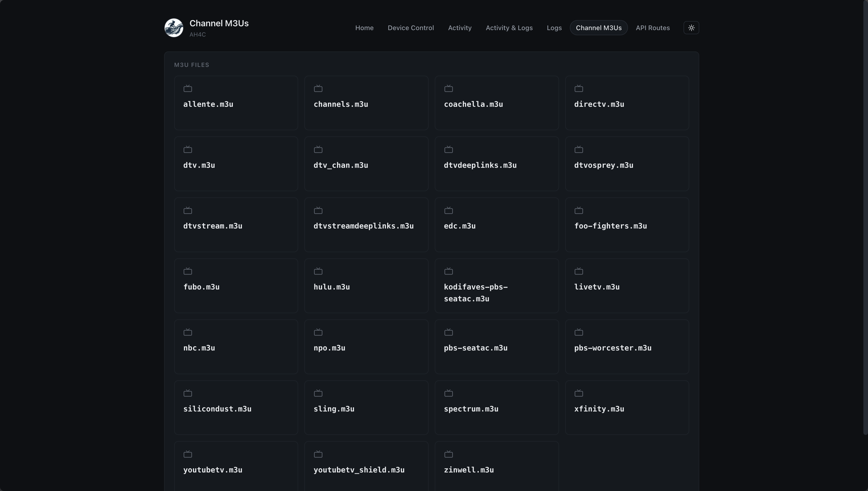This screenshot has width=868, height=491.
Task: Open the Device Control nav tab
Action: [x=411, y=28]
